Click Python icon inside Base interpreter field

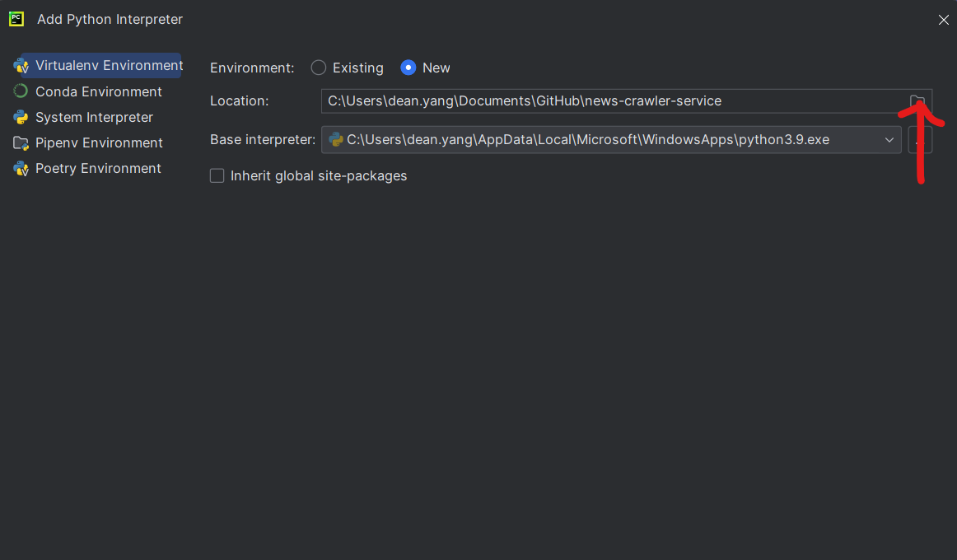click(x=336, y=140)
